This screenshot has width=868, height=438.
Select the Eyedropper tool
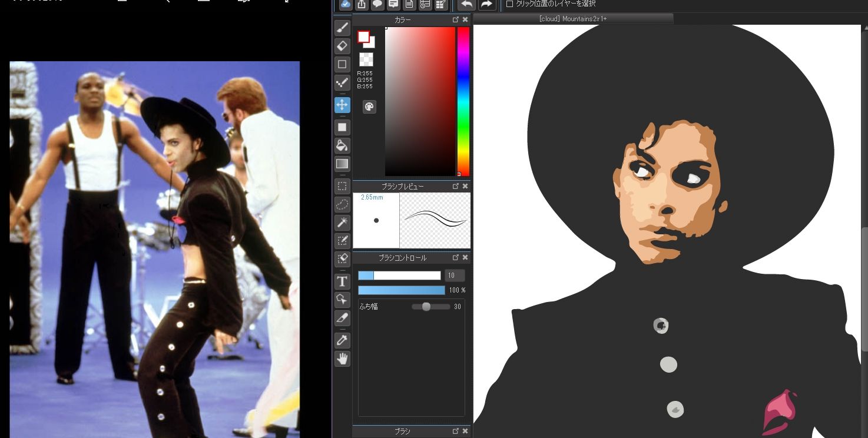coord(342,340)
